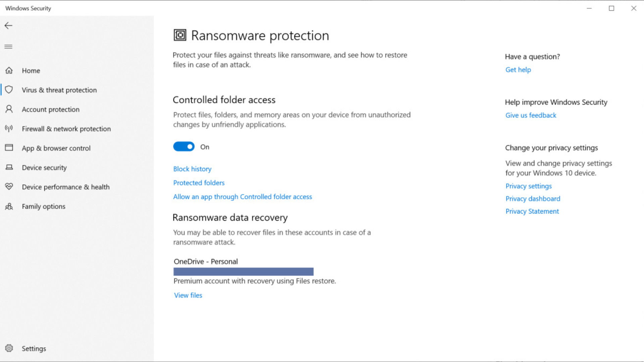View files in OneDrive recovery
The image size is (644, 362).
188,295
